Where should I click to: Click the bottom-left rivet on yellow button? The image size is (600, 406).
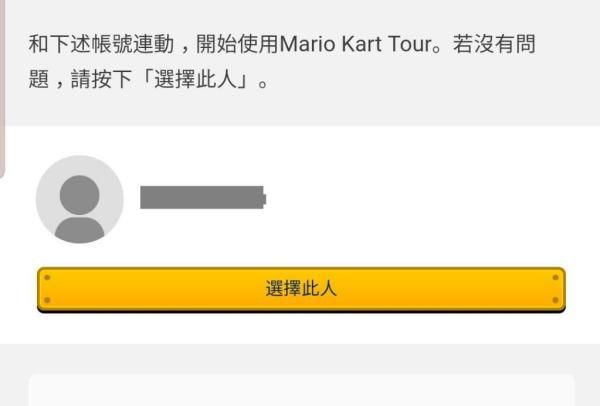(x=46, y=300)
